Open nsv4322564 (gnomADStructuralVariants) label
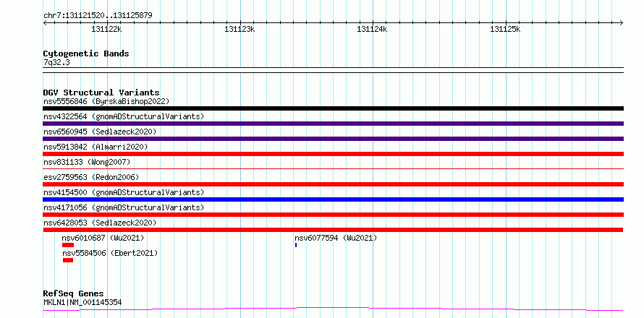Screen dimensions: 644x318 click(124, 116)
